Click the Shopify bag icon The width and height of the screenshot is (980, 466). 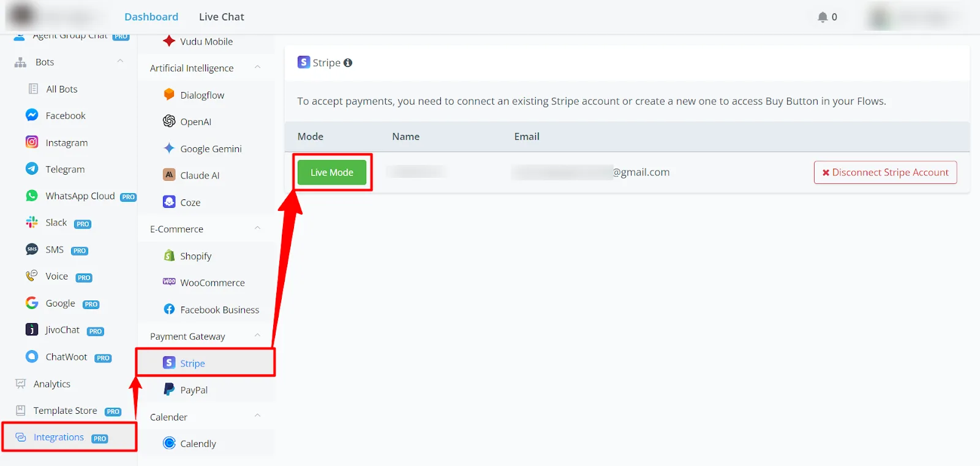[169, 255]
